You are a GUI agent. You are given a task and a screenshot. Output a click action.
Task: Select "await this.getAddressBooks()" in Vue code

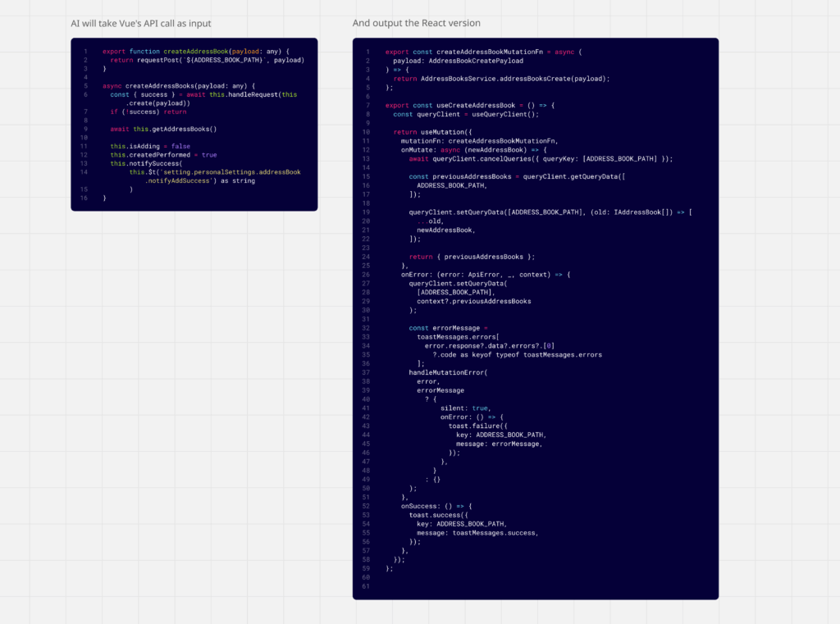click(x=163, y=129)
